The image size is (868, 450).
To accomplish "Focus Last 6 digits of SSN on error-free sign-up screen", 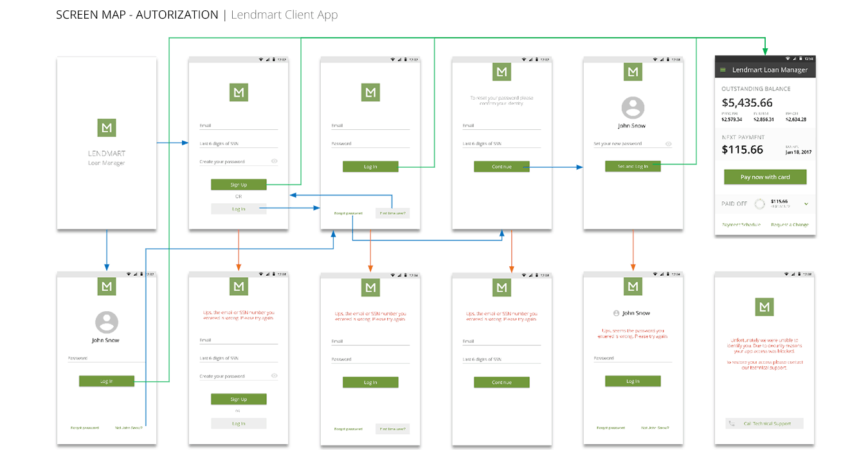I will click(239, 144).
